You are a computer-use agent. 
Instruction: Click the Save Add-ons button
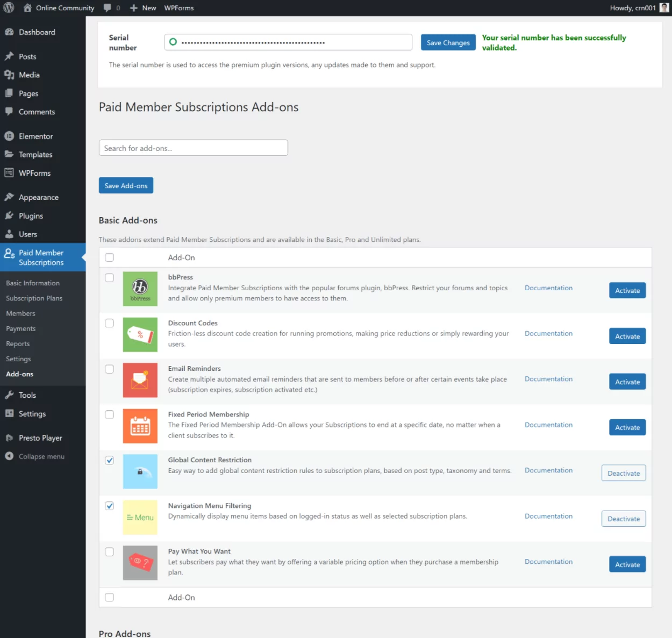[126, 185]
